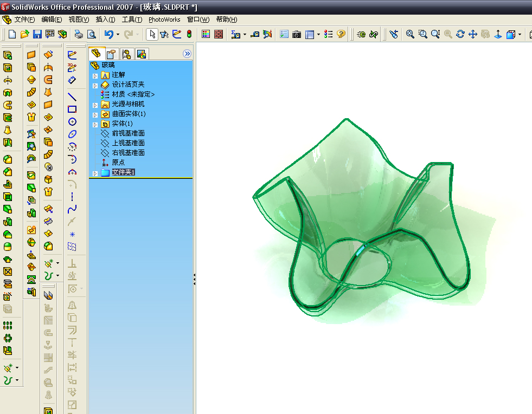Expand the 光源与相机 tree node
Viewport: 532px width, 414px height.
[x=95, y=105]
